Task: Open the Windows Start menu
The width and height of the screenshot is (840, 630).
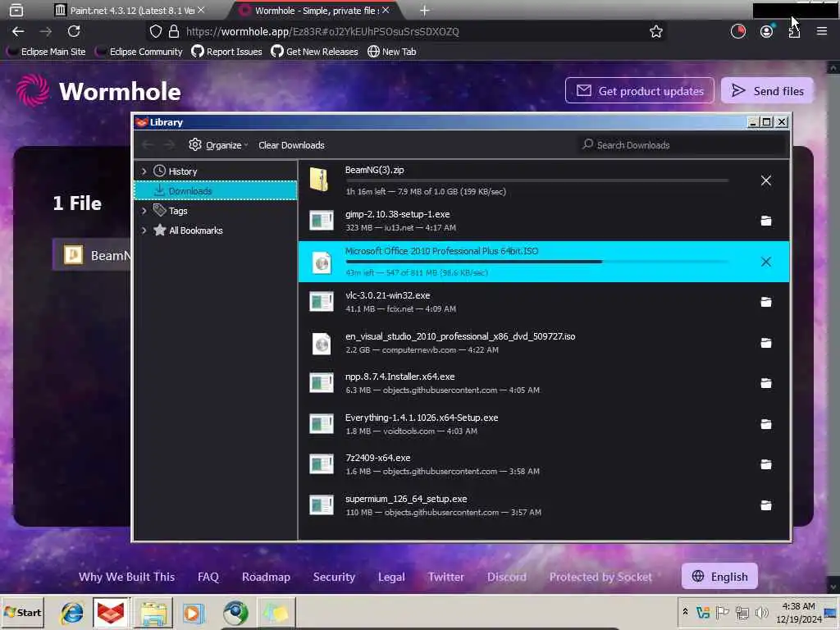Action: click(22, 612)
